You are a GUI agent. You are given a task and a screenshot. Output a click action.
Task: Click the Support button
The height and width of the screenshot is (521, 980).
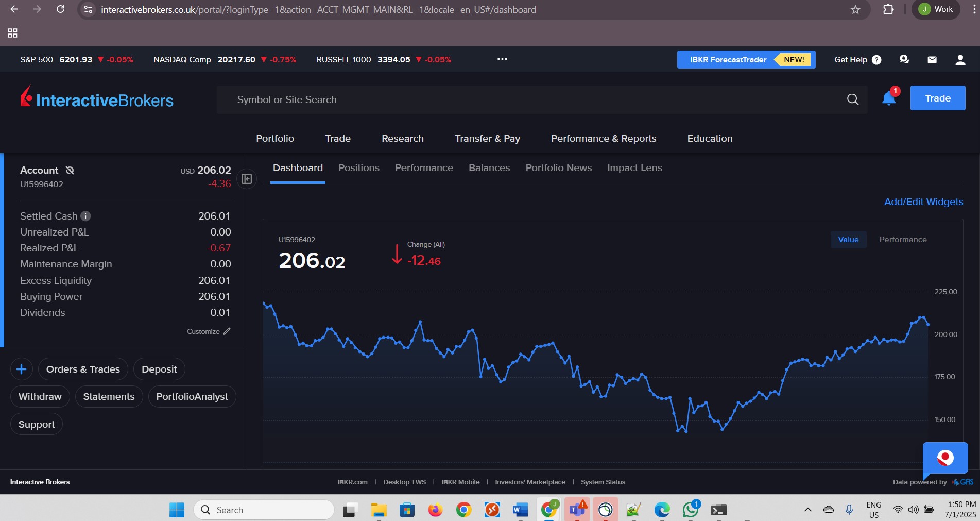(37, 424)
